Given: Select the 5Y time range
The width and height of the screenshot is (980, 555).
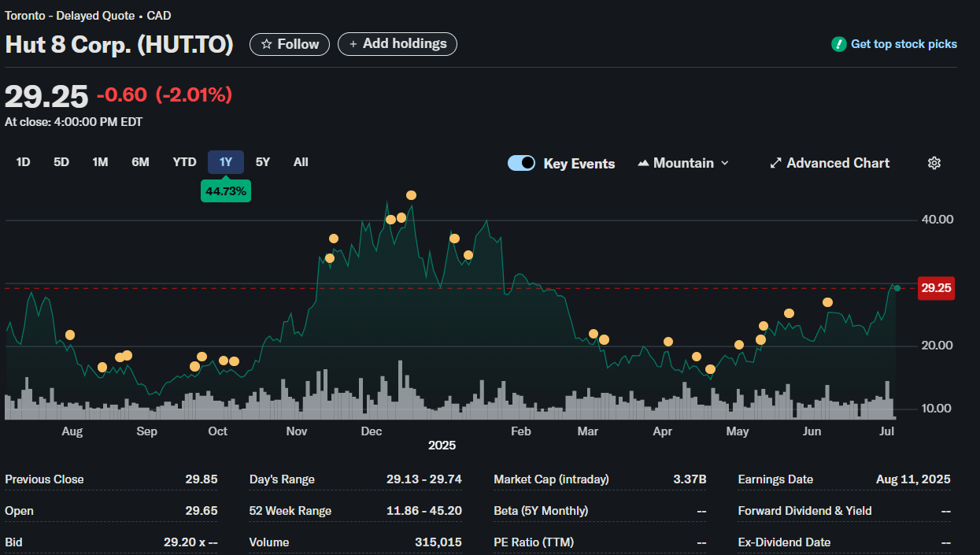Looking at the screenshot, I should coord(263,162).
